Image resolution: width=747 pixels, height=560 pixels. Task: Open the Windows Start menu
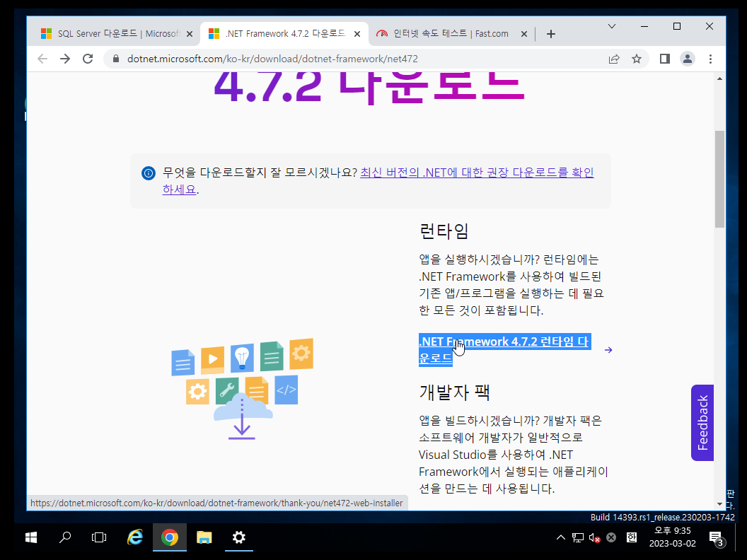coord(31,537)
